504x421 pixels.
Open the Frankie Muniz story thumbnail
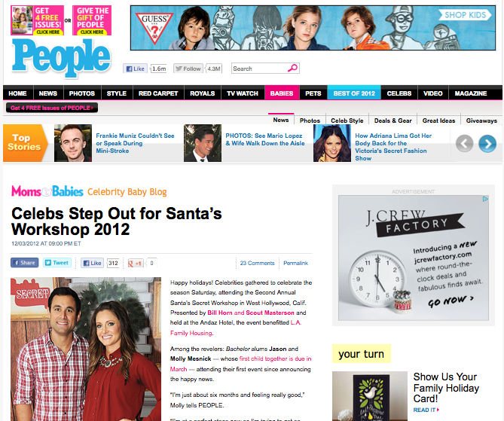tap(73, 143)
